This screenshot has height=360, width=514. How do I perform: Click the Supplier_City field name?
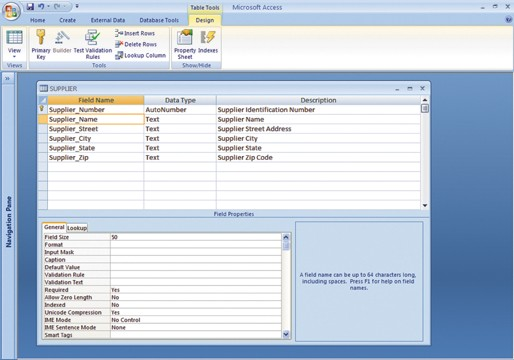70,138
